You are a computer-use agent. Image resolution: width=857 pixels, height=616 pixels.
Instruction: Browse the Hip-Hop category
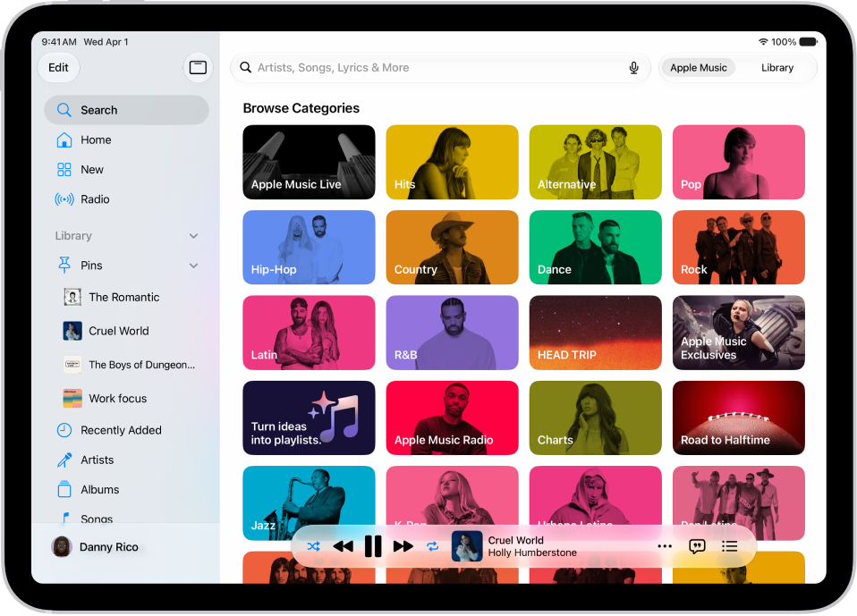309,248
